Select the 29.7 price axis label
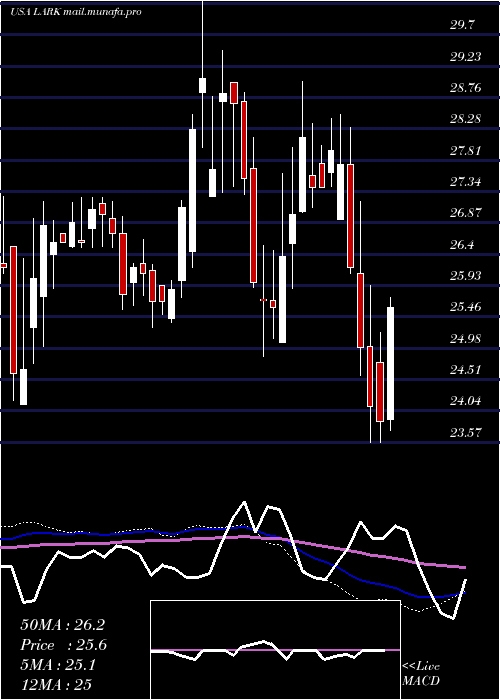Screen dimensions: 500x700 (x=462, y=25)
